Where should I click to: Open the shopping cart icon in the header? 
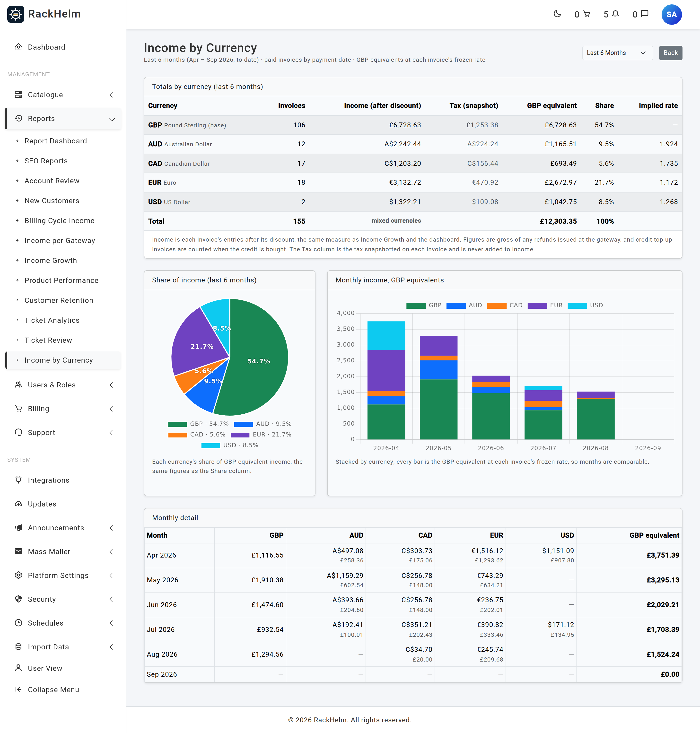click(586, 14)
